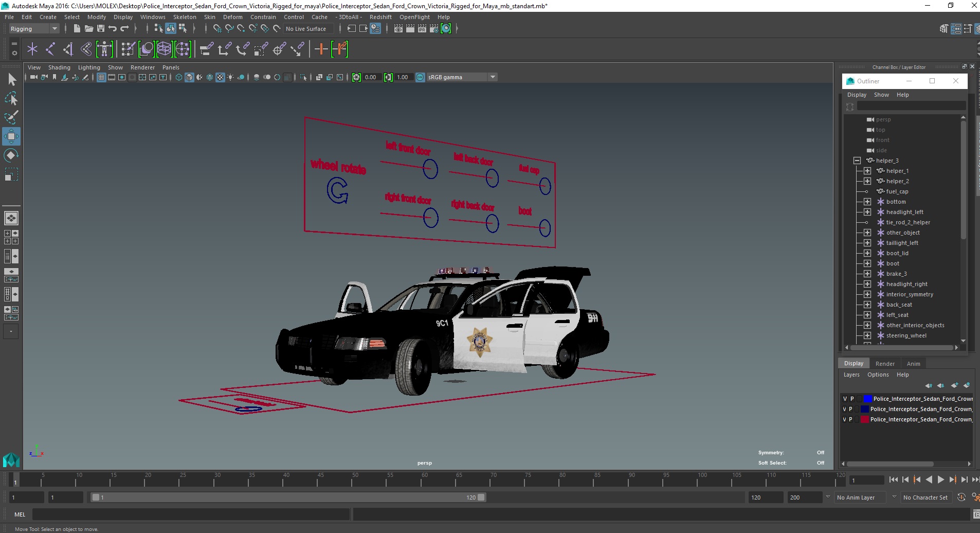Click the Set Key shelf icon

[x=321, y=49]
